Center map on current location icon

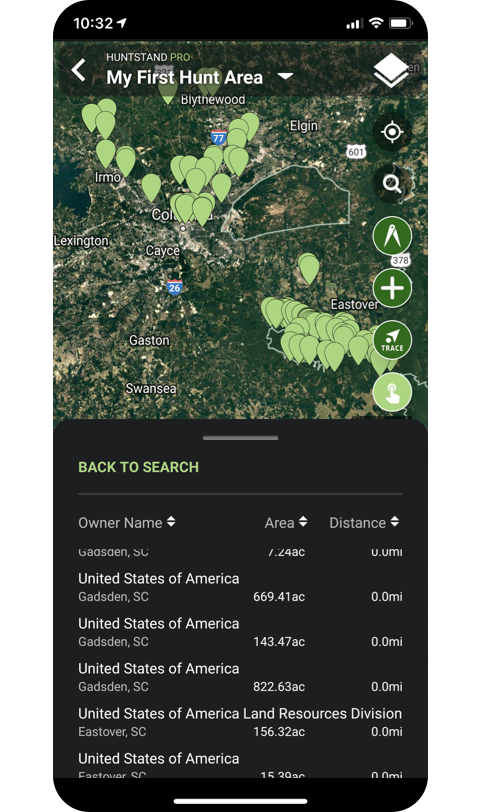click(392, 132)
